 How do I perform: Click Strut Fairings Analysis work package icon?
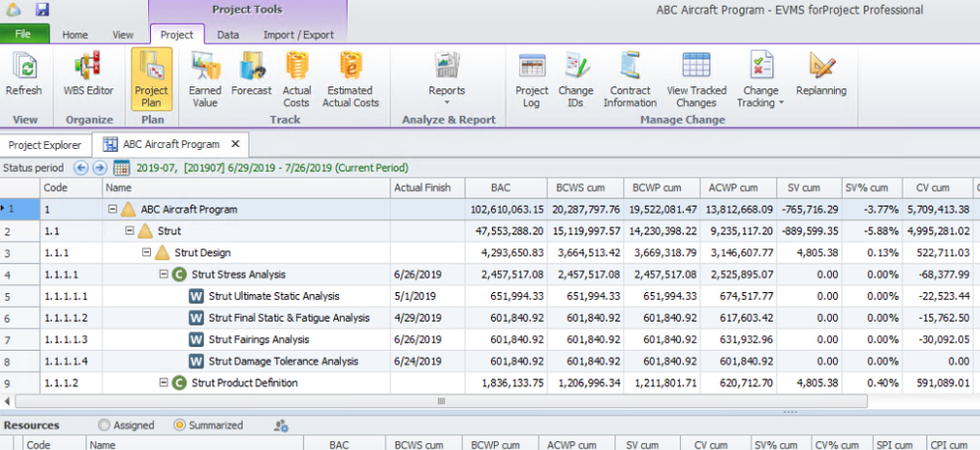196,339
